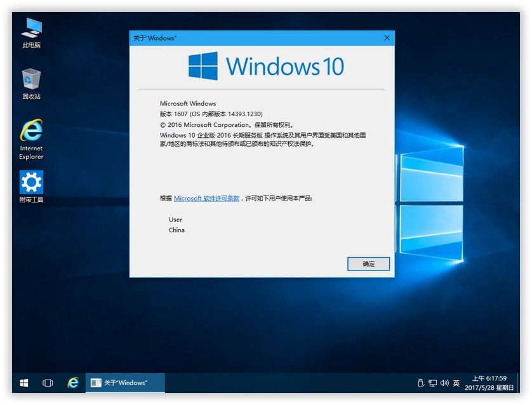
Task: Switch input language 英 indicator
Action: point(456,383)
